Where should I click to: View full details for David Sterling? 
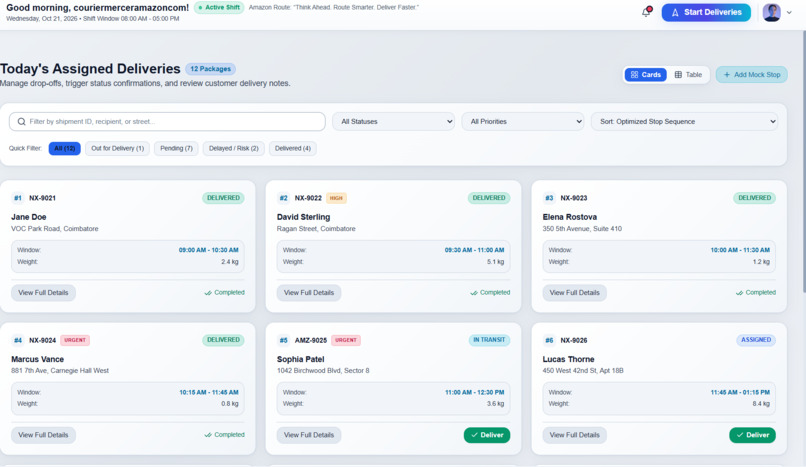pyautogui.click(x=309, y=293)
